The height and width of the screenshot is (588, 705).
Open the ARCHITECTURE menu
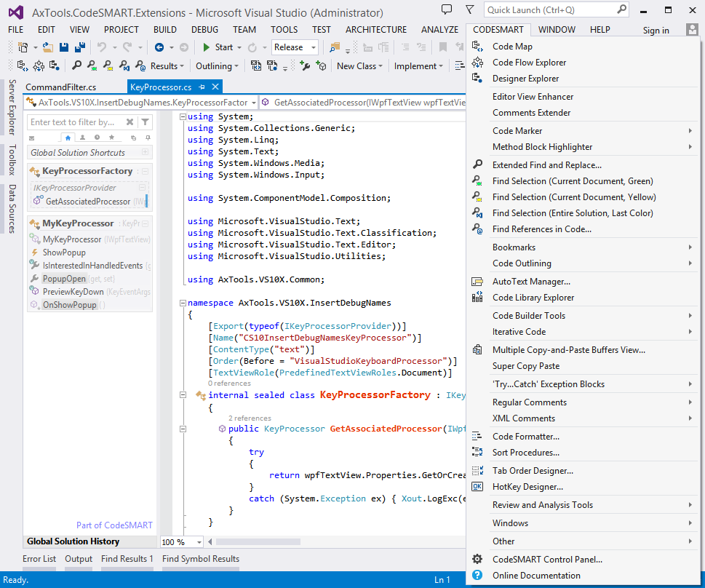point(376,30)
